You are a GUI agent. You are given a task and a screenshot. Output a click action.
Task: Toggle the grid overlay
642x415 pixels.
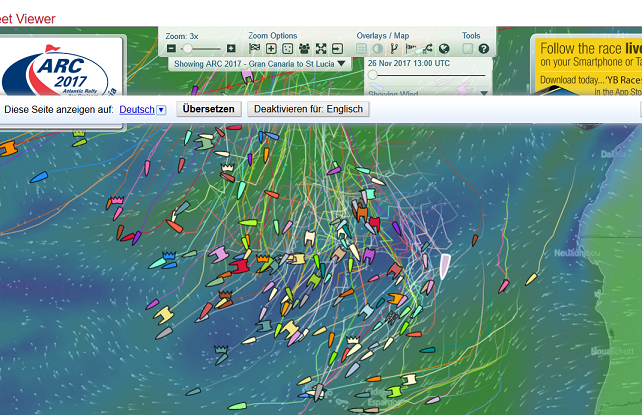[x=362, y=48]
